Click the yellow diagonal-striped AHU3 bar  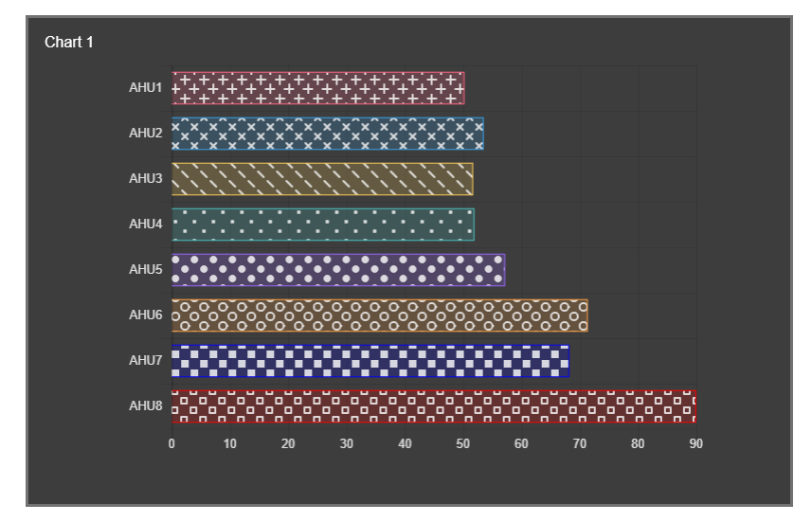click(322, 179)
